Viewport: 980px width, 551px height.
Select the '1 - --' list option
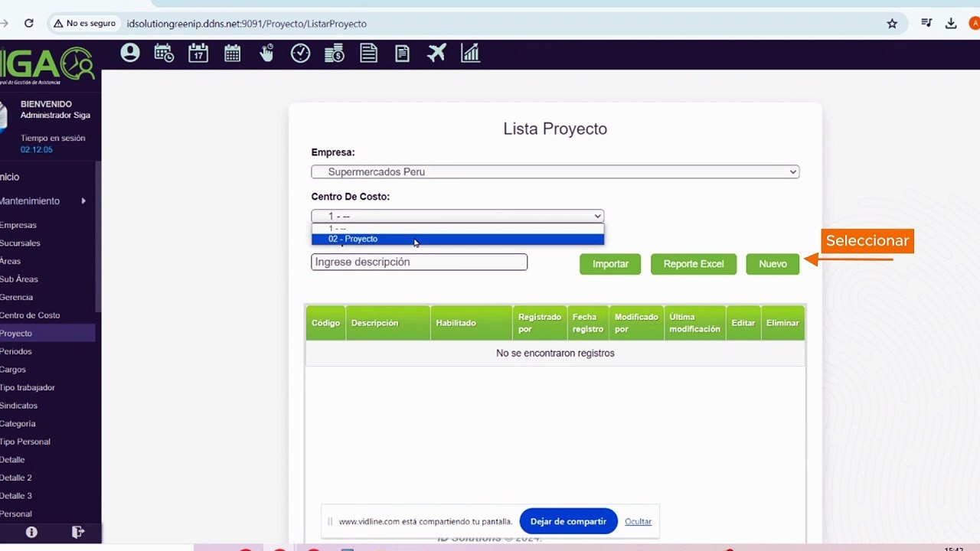(x=457, y=228)
